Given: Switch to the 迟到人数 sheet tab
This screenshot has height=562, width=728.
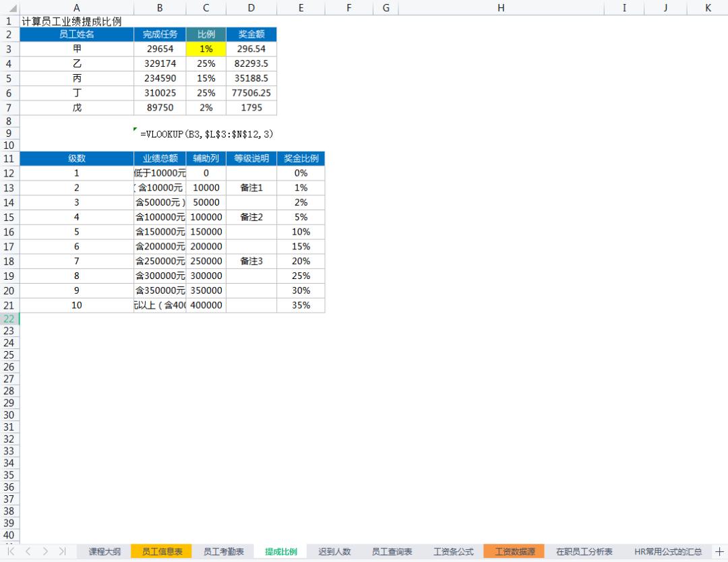Looking at the screenshot, I should 334,551.
